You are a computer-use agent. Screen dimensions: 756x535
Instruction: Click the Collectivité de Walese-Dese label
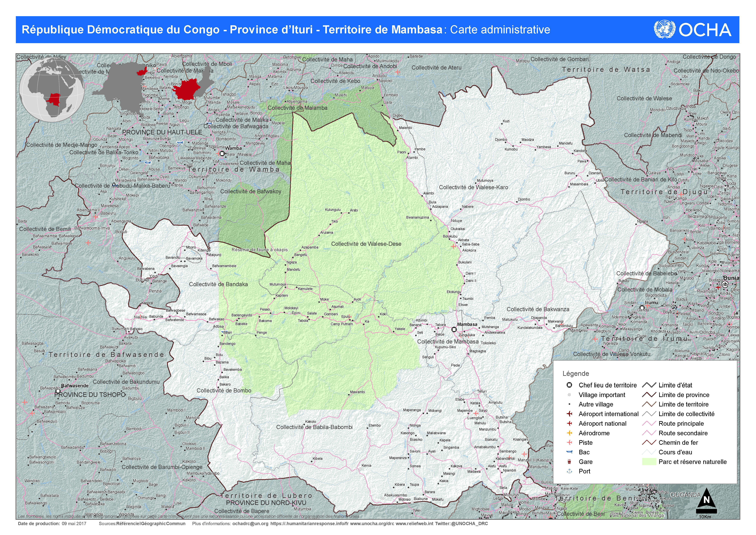pos(366,244)
